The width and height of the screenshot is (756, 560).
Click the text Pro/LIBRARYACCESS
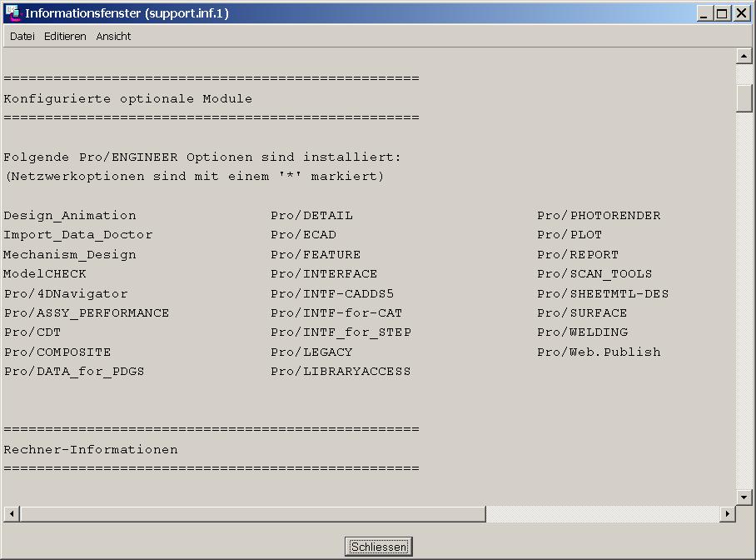tap(341, 371)
